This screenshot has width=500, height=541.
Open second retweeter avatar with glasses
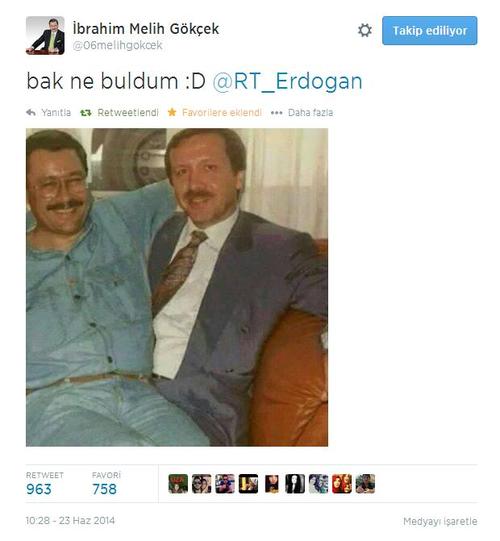(202, 484)
